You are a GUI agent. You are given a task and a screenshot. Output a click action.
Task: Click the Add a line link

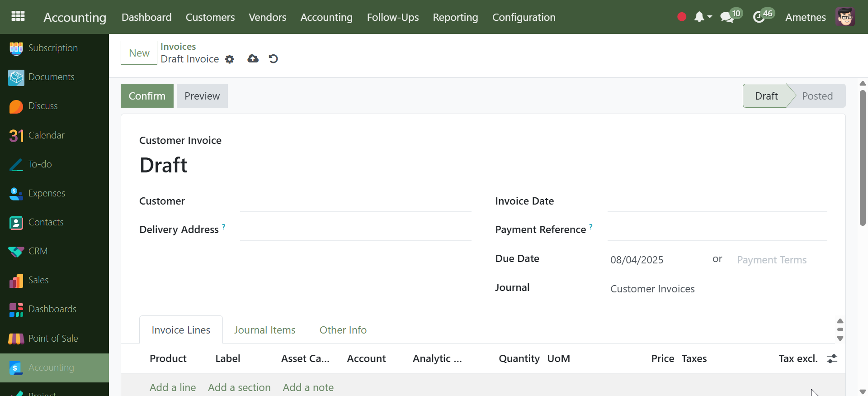pyautogui.click(x=173, y=387)
